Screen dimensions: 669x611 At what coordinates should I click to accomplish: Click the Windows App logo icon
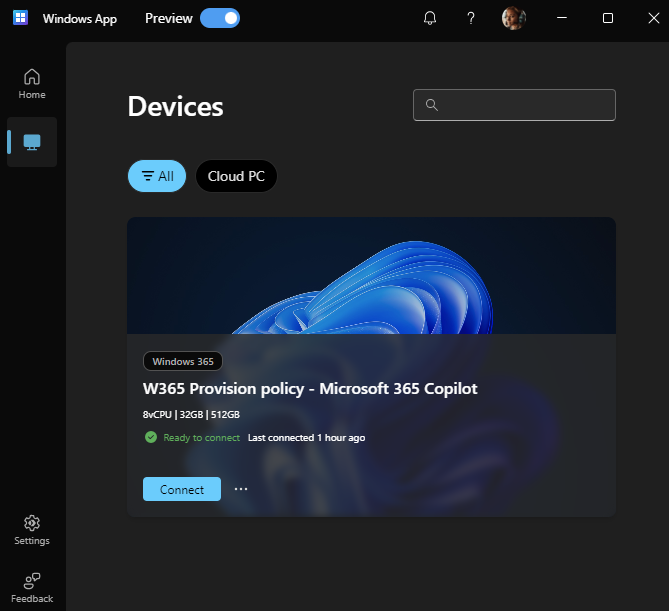pyautogui.click(x=20, y=18)
